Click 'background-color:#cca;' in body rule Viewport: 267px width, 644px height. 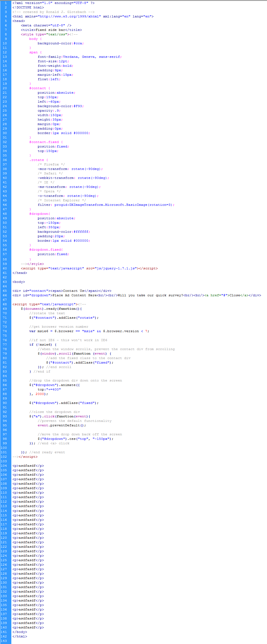(x=61, y=43)
